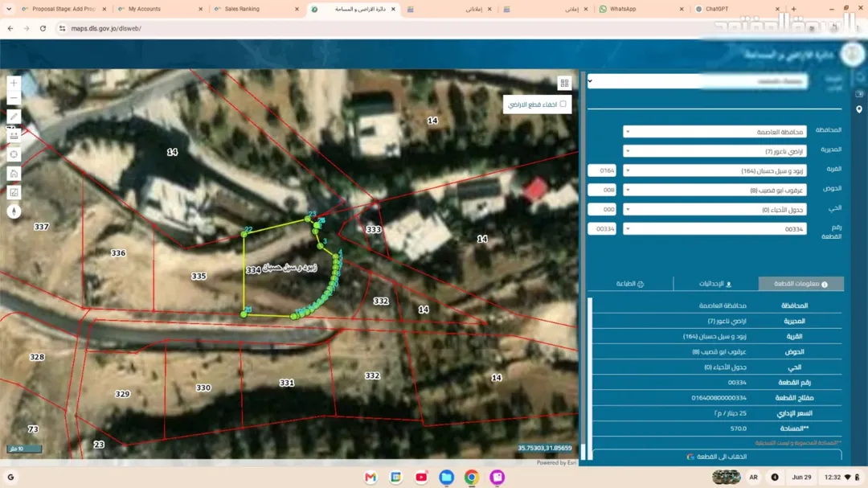
Task: Open the area measurement tool
Action: point(14,192)
